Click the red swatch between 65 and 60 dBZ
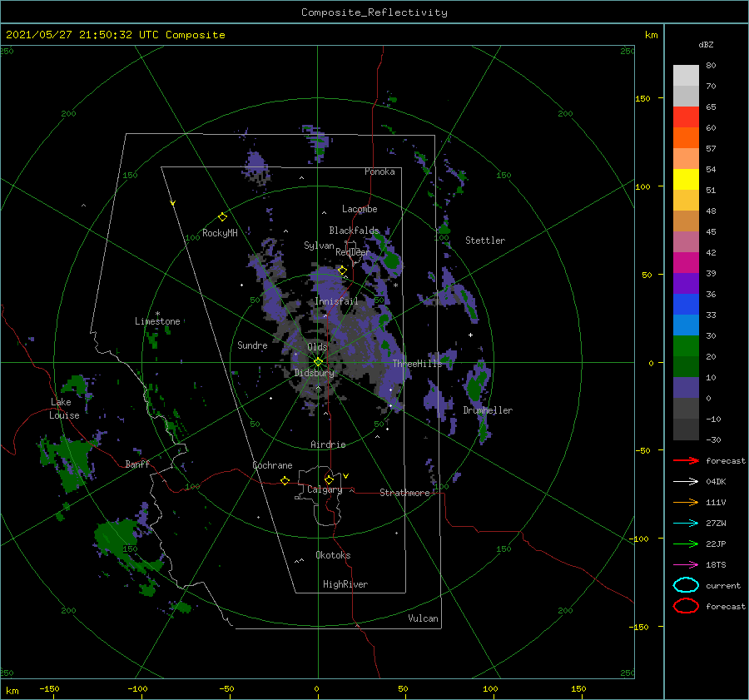Image resolution: width=749 pixels, height=700 pixels. coord(686,117)
